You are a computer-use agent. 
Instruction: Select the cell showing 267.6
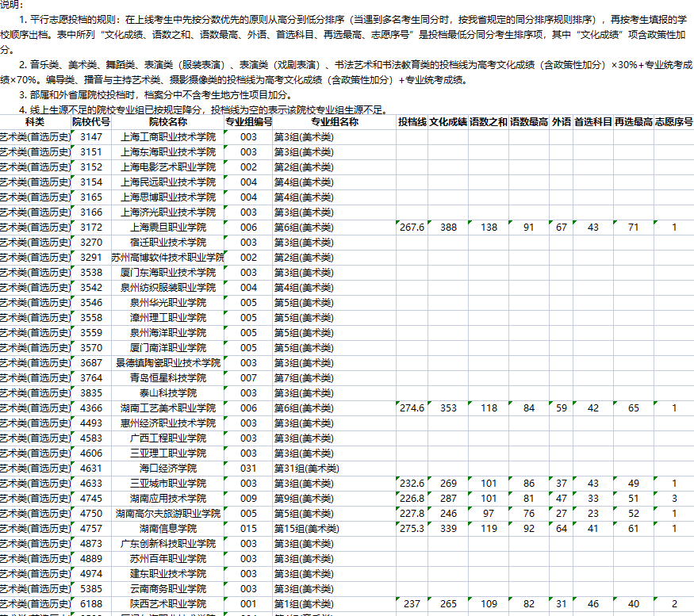click(x=412, y=228)
